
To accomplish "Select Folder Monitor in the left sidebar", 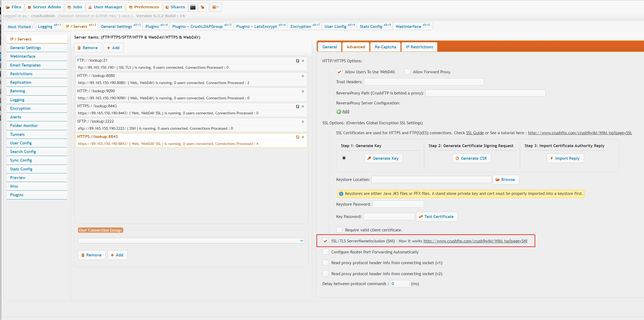I will [37, 126].
